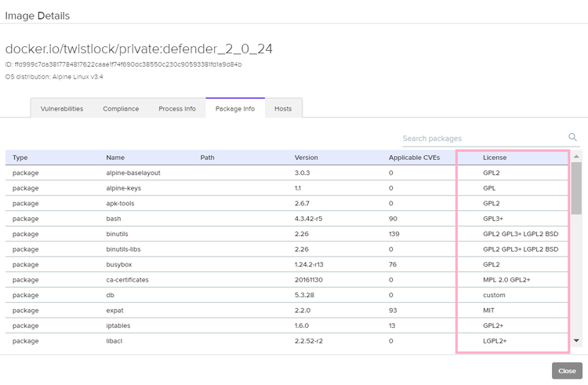Close the Image Details dialog
The image size is (588, 385).
(x=567, y=371)
